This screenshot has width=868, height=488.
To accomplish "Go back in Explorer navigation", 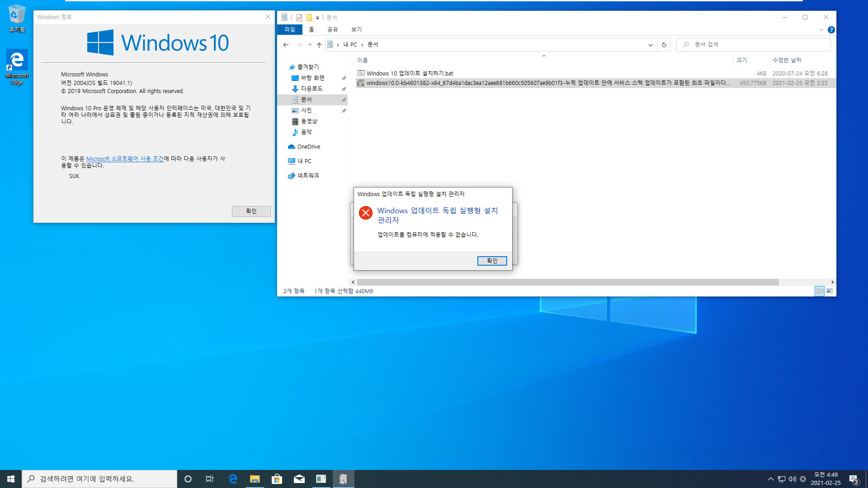I will [x=286, y=45].
